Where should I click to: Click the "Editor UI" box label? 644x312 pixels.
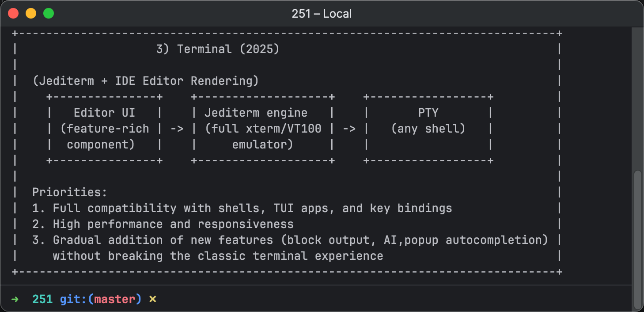(x=105, y=113)
